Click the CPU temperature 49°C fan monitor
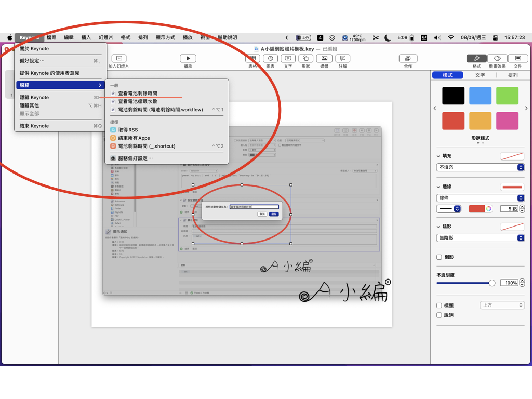Viewport: 532px width, 399px height. pyautogui.click(x=353, y=37)
